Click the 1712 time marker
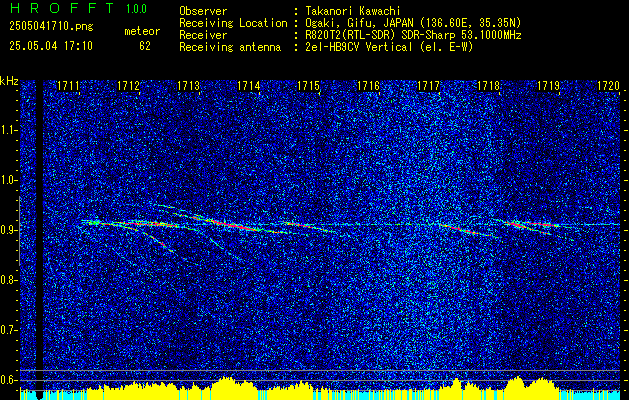 (128, 86)
